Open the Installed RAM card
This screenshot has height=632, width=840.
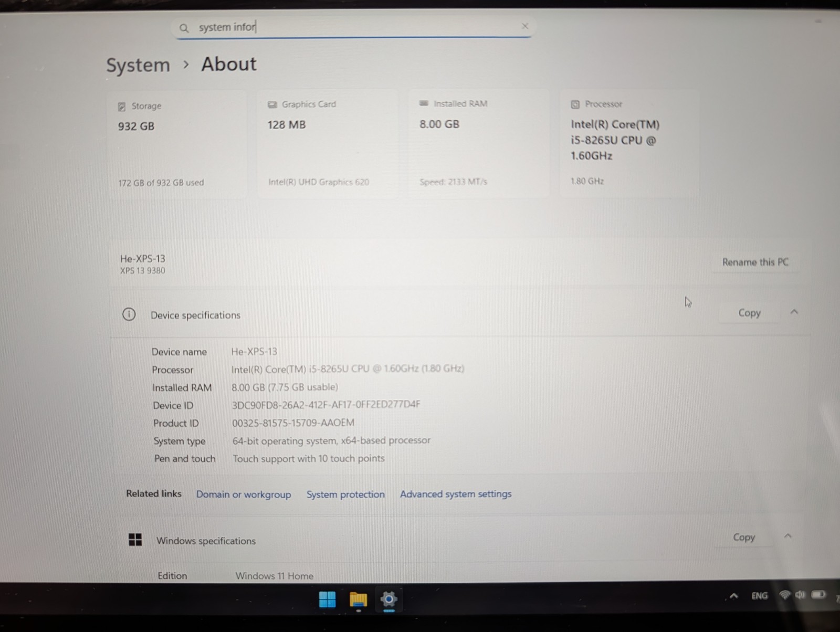pos(478,143)
